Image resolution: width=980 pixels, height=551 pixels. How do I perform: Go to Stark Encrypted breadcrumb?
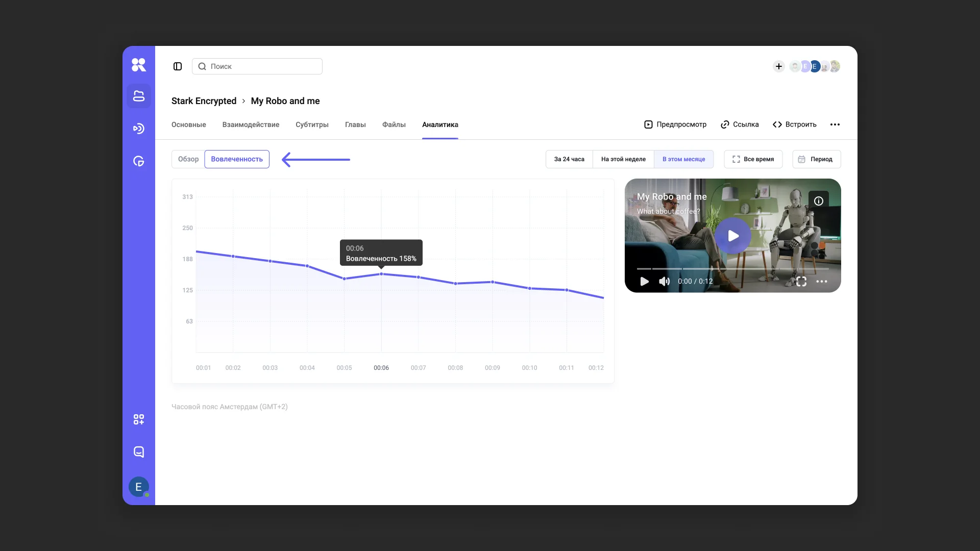tap(204, 101)
